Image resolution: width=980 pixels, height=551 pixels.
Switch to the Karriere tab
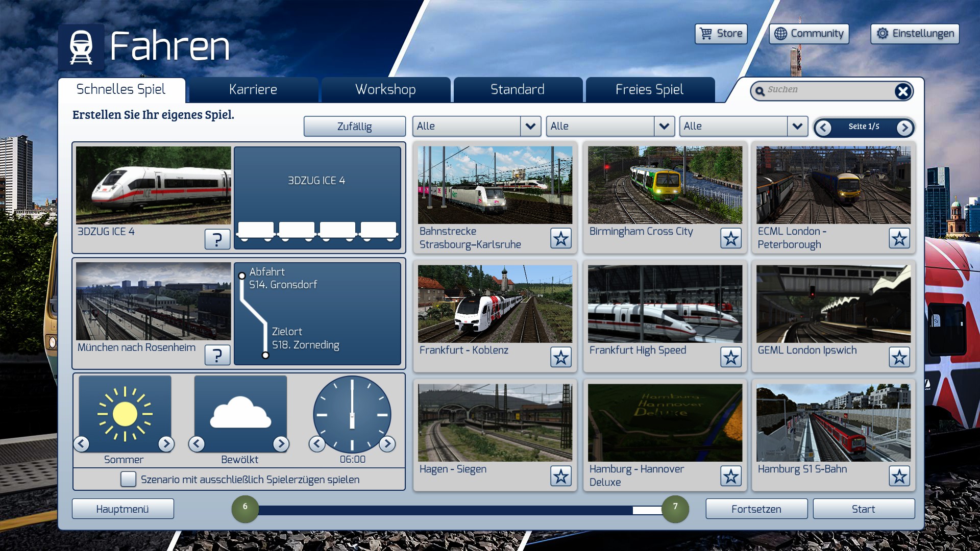[253, 90]
